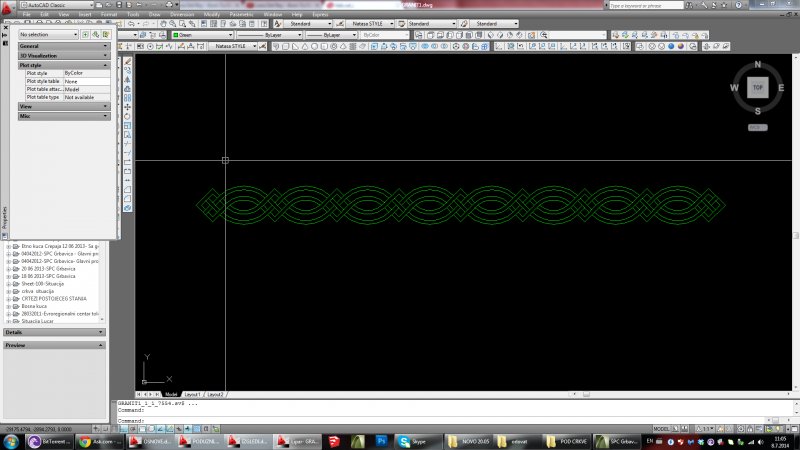Open the second ByLayer lineweight dropdown
This screenshot has width=800, height=450.
click(331, 35)
